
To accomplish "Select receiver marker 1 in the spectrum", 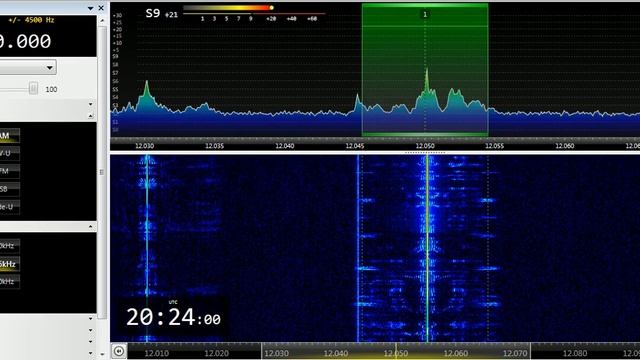I will [425, 14].
